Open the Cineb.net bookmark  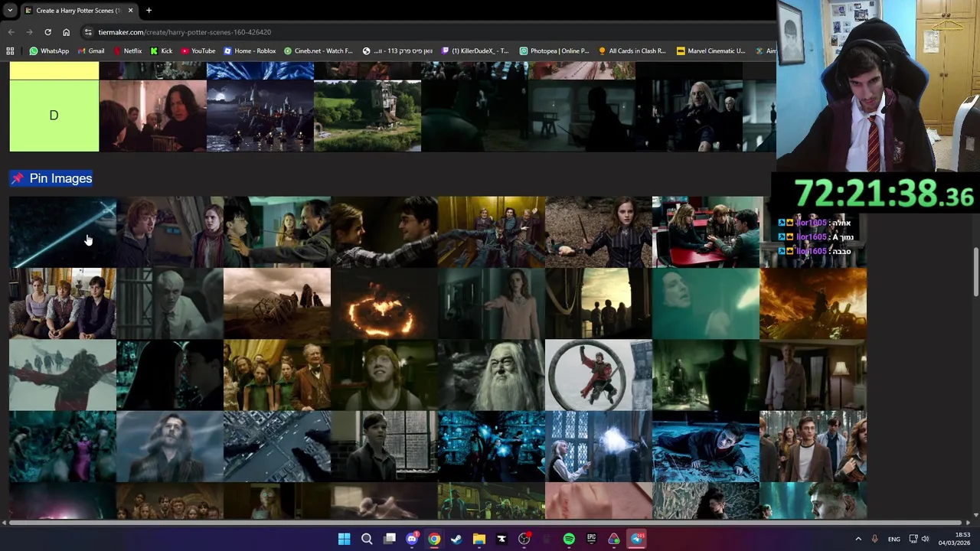[318, 51]
